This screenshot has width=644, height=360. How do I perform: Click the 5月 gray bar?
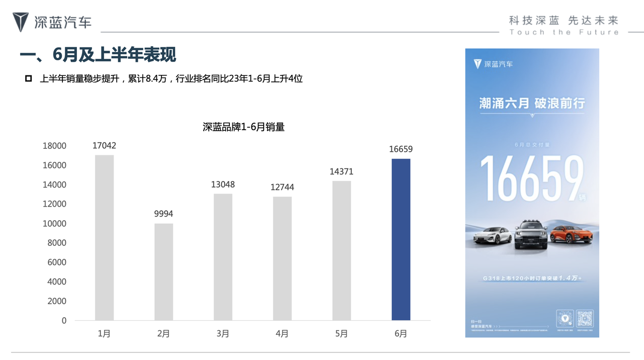342,250
